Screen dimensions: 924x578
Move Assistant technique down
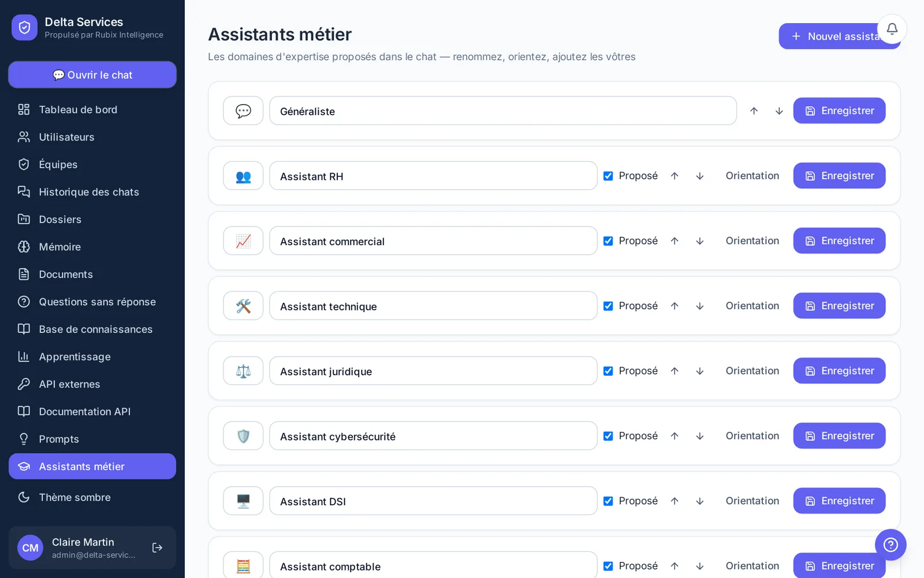pyautogui.click(x=700, y=306)
